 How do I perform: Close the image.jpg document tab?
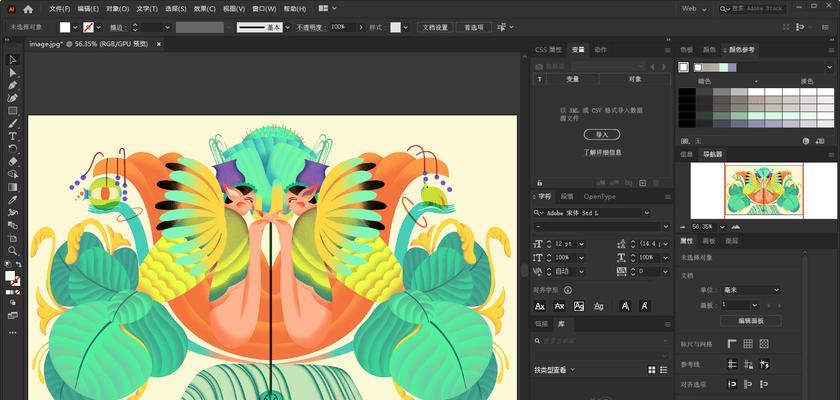click(x=159, y=44)
